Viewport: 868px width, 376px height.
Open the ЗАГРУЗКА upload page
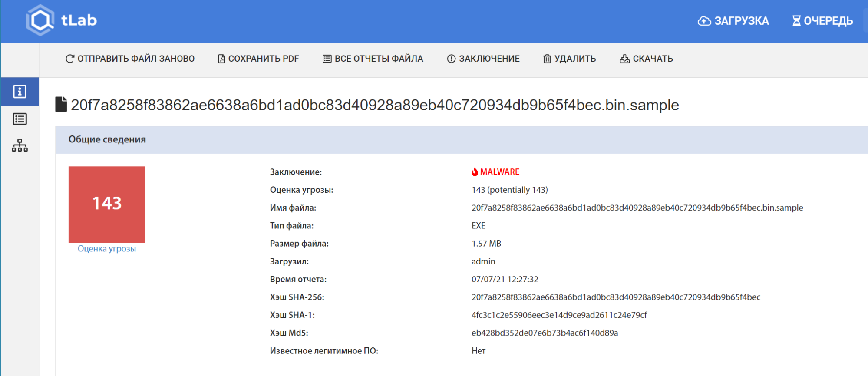[733, 21]
